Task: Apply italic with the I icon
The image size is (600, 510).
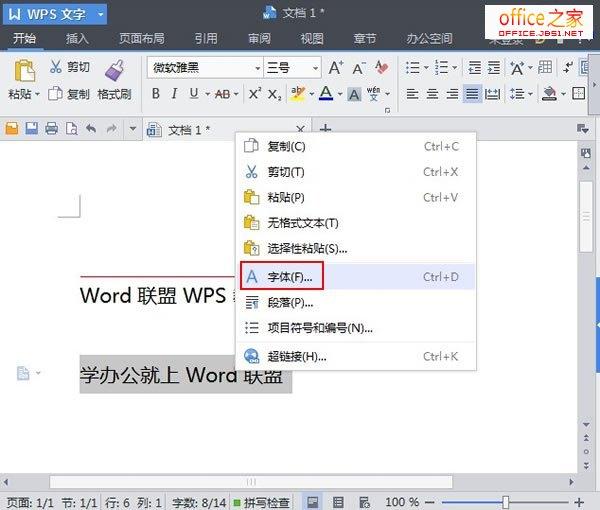Action: pyautogui.click(x=176, y=94)
